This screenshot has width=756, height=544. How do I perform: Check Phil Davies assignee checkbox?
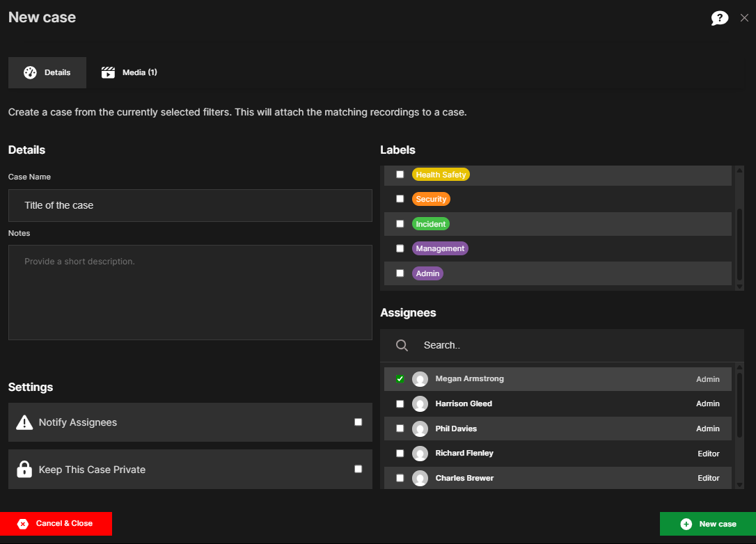[400, 429]
